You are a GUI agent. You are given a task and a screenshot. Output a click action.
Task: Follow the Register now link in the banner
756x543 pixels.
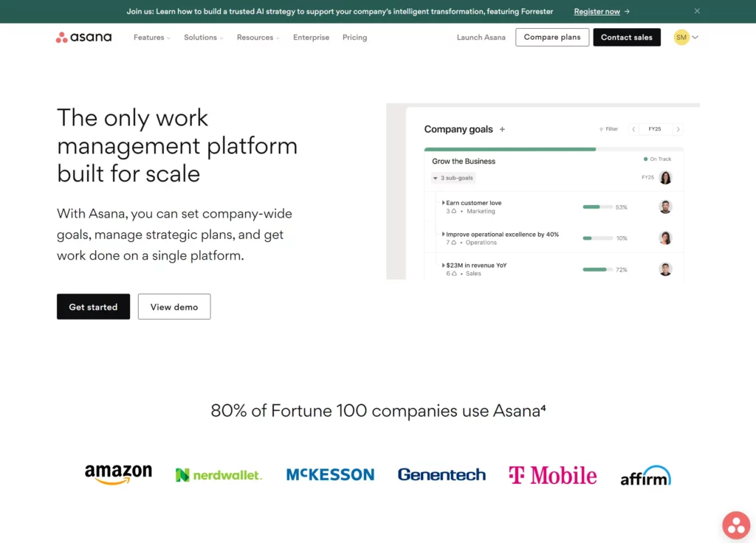597,11
